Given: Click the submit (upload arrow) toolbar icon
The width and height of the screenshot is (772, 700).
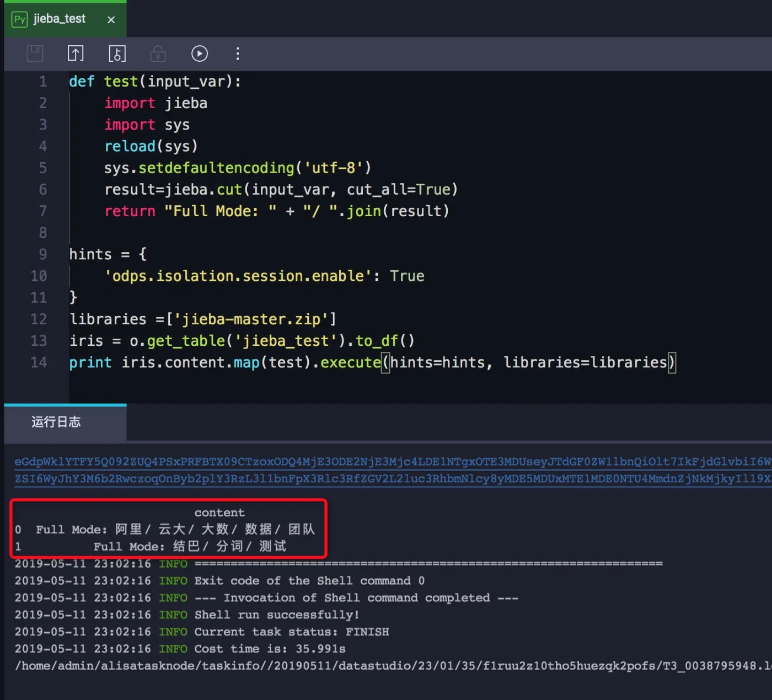Looking at the screenshot, I should tap(76, 54).
